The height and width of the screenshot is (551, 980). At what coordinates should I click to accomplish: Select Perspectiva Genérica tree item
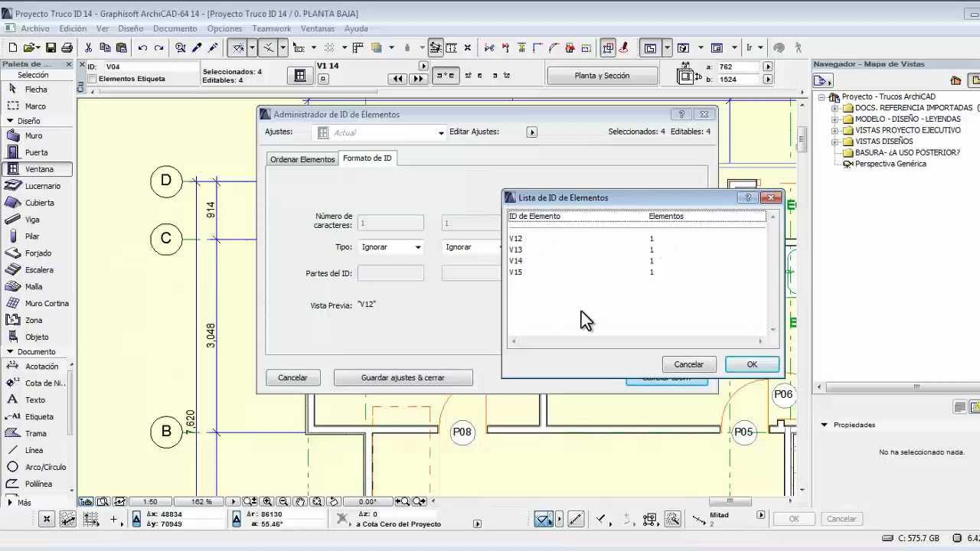click(890, 164)
